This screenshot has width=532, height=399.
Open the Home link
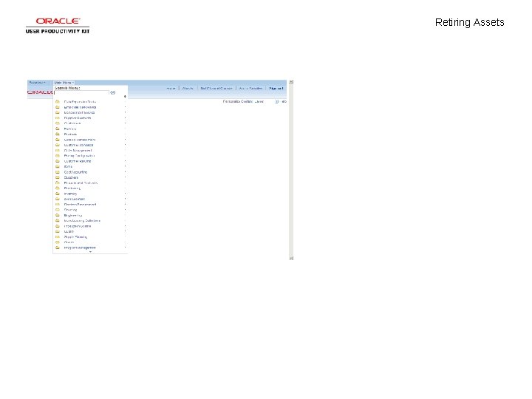point(171,89)
